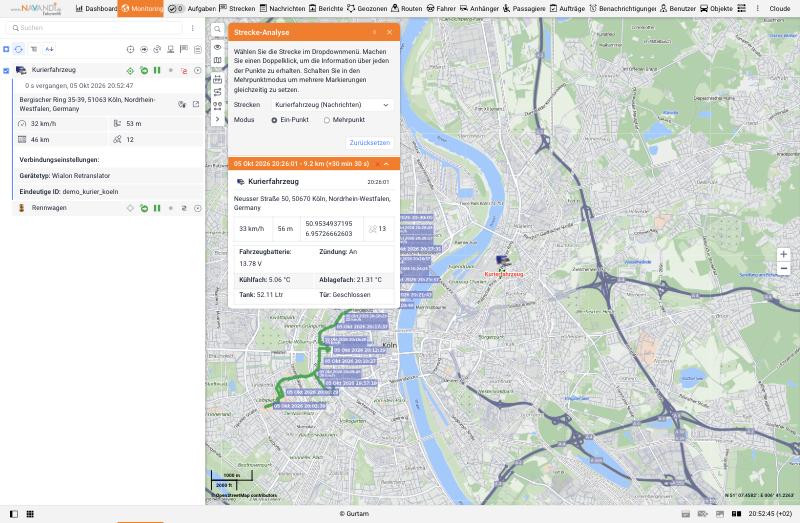800x523 pixels.
Task: Open Rennwagen circular options button
Action: pyautogui.click(x=197, y=208)
